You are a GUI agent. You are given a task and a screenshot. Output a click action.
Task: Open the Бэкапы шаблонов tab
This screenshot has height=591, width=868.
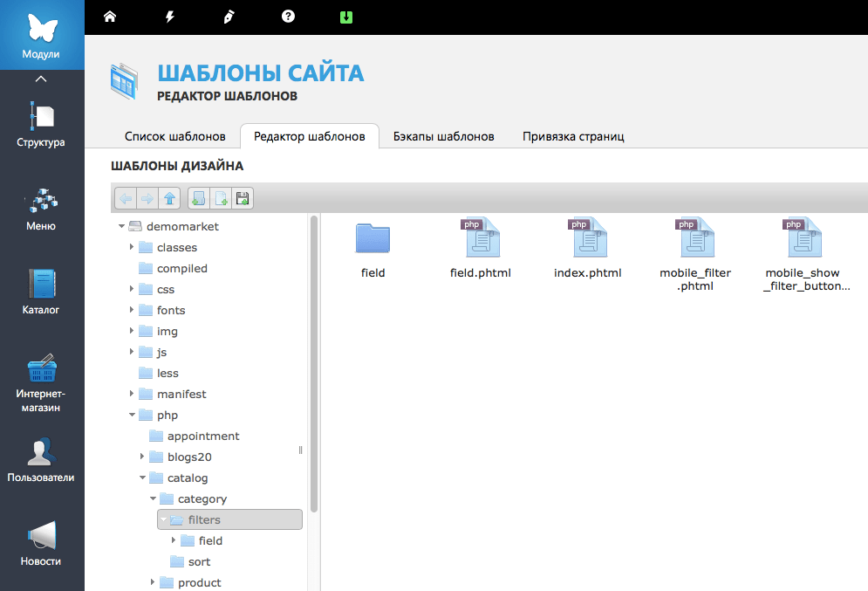(x=444, y=136)
